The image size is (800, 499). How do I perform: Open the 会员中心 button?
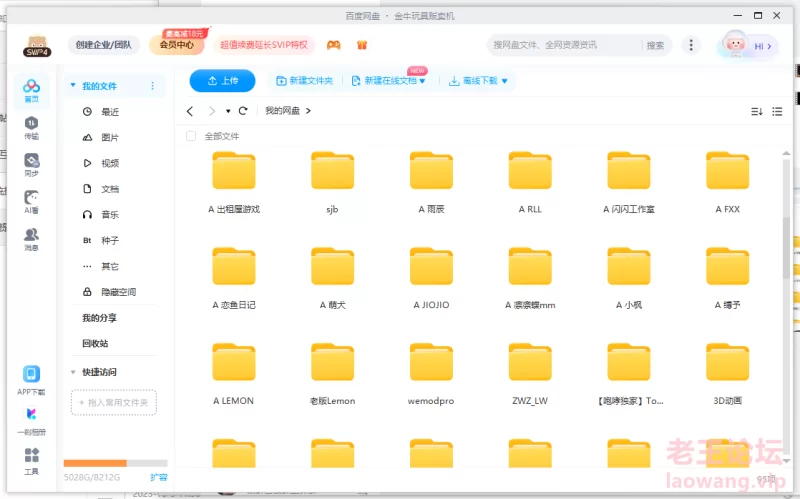tap(177, 45)
